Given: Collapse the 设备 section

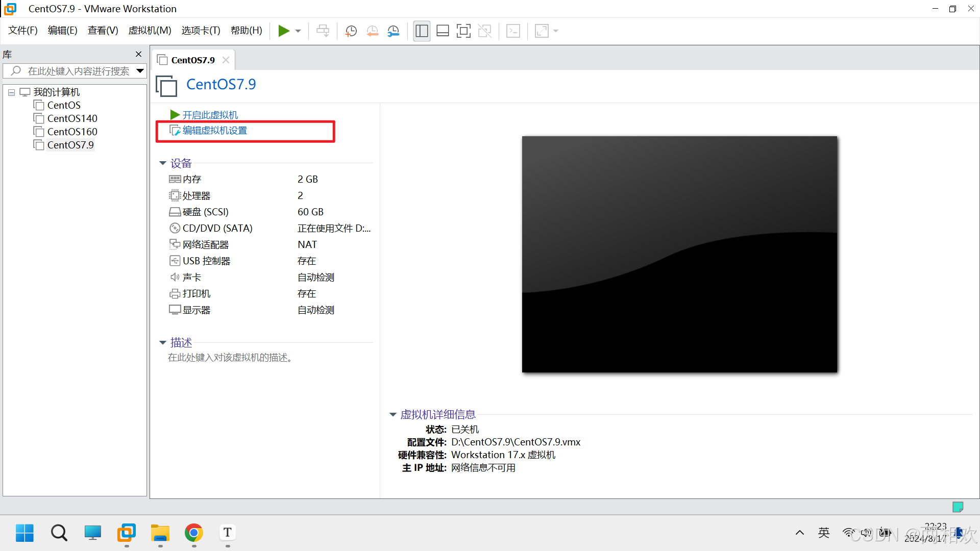Looking at the screenshot, I should 163,163.
